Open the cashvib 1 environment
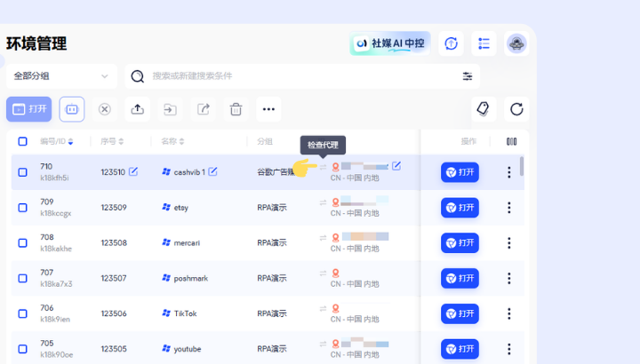This screenshot has height=364, width=640. pyautogui.click(x=460, y=172)
